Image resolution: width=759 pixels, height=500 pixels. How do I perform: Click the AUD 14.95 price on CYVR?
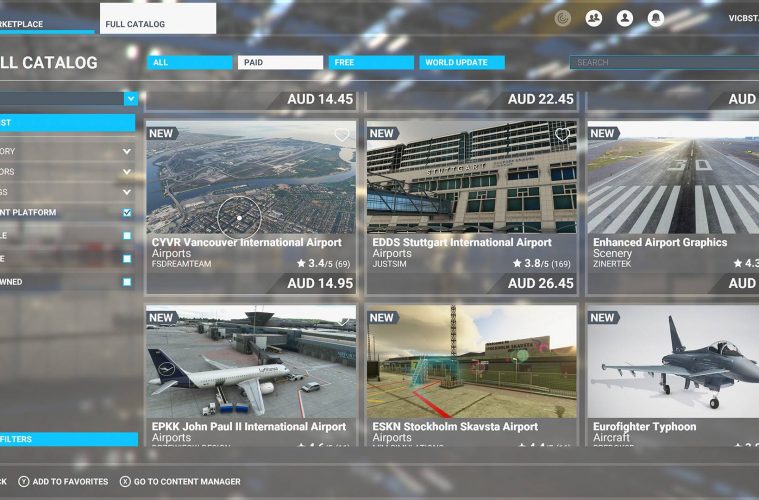(320, 283)
